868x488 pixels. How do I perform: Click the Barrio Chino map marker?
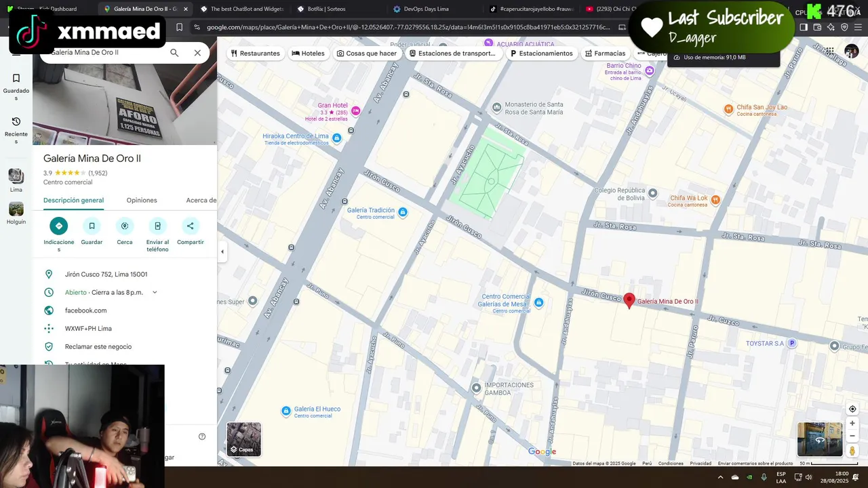[650, 70]
